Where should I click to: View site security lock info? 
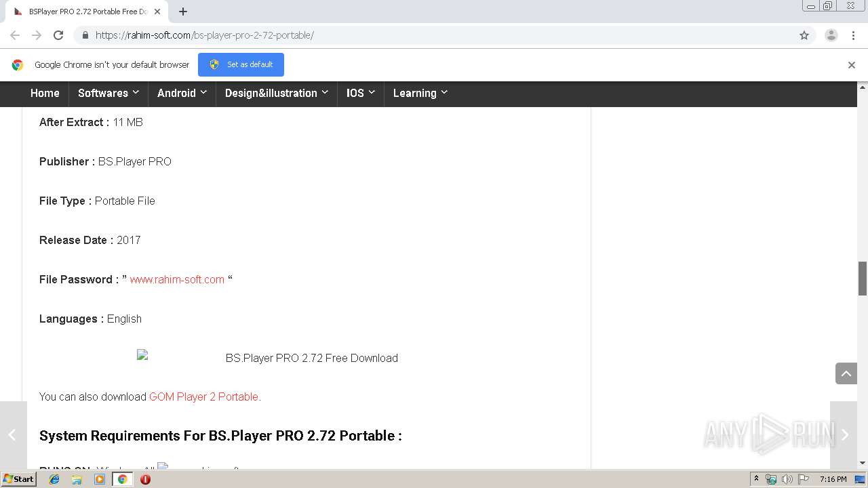click(85, 35)
